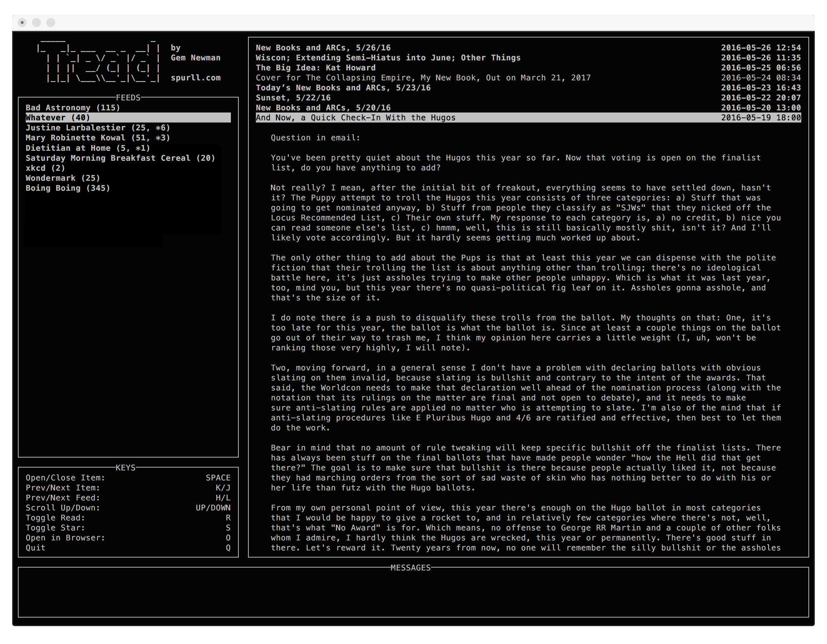Viewport: 827px width, 644px height.
Task: Click the timestamp 2016-05-26 12:54
Action: [761, 48]
